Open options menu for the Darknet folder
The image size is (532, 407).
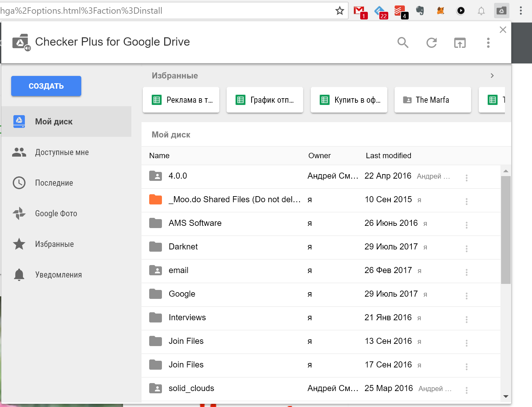coord(466,248)
